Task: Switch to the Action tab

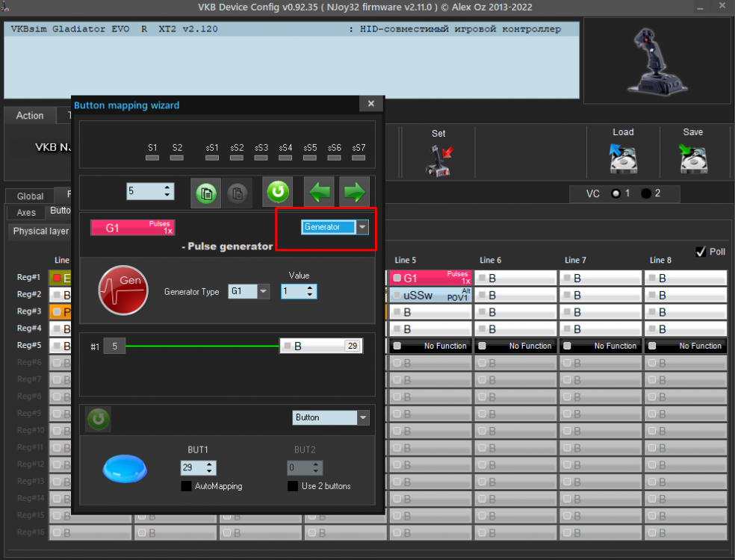Action: [x=30, y=115]
